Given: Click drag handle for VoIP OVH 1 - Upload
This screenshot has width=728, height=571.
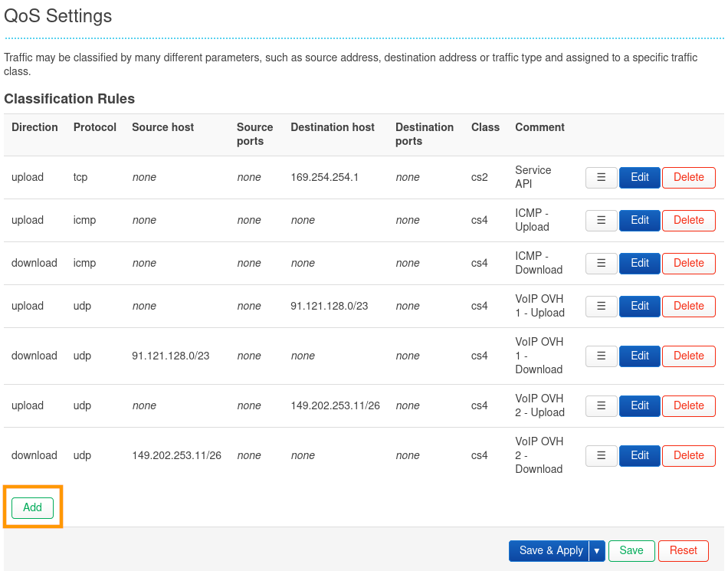Looking at the screenshot, I should pyautogui.click(x=602, y=306).
